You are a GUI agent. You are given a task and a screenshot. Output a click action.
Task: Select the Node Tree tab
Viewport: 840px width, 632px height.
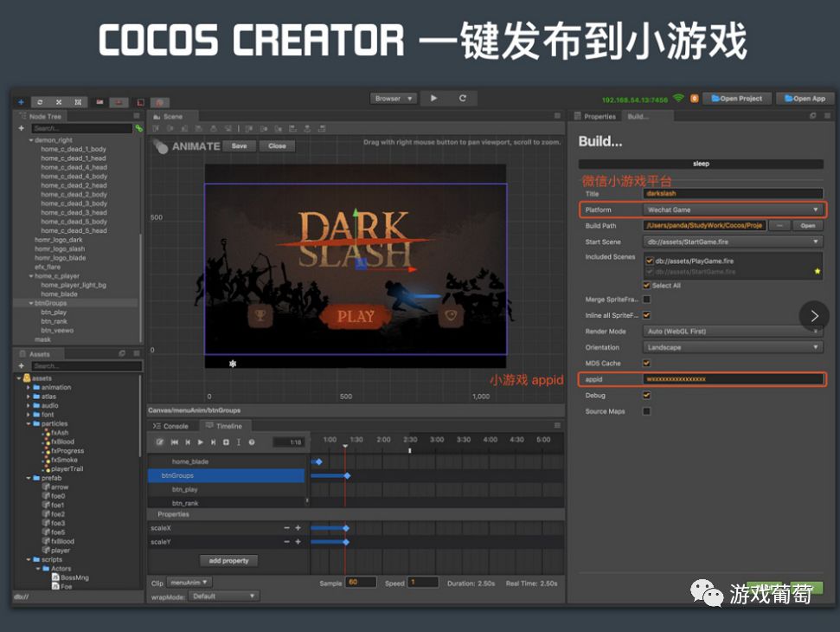click(40, 116)
